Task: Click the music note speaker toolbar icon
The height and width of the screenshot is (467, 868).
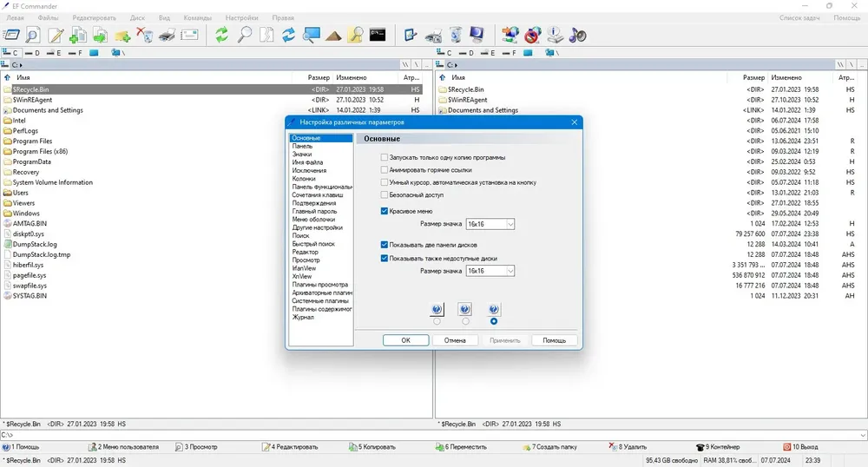Action: pyautogui.click(x=577, y=36)
